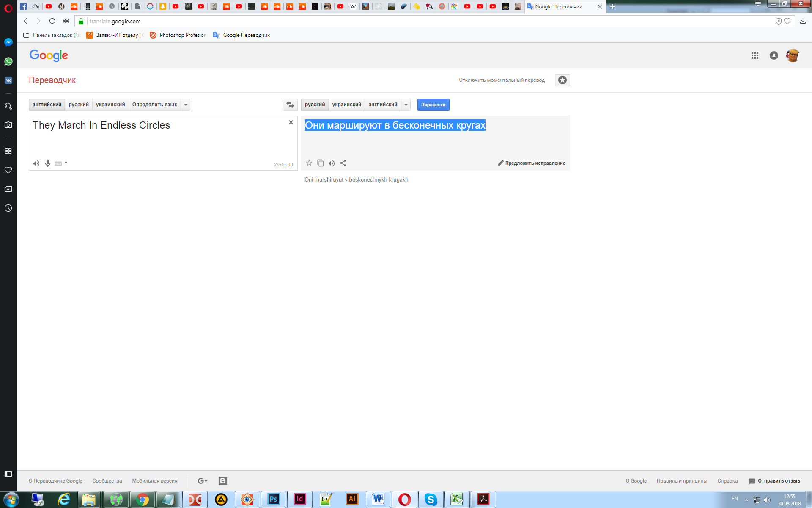The image size is (812, 508).
Task: Open WhatsApp in Opera sidebar
Action: coord(8,61)
